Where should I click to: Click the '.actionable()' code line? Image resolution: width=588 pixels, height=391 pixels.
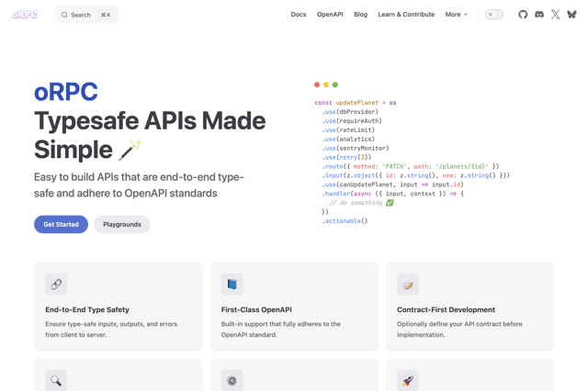(x=345, y=221)
